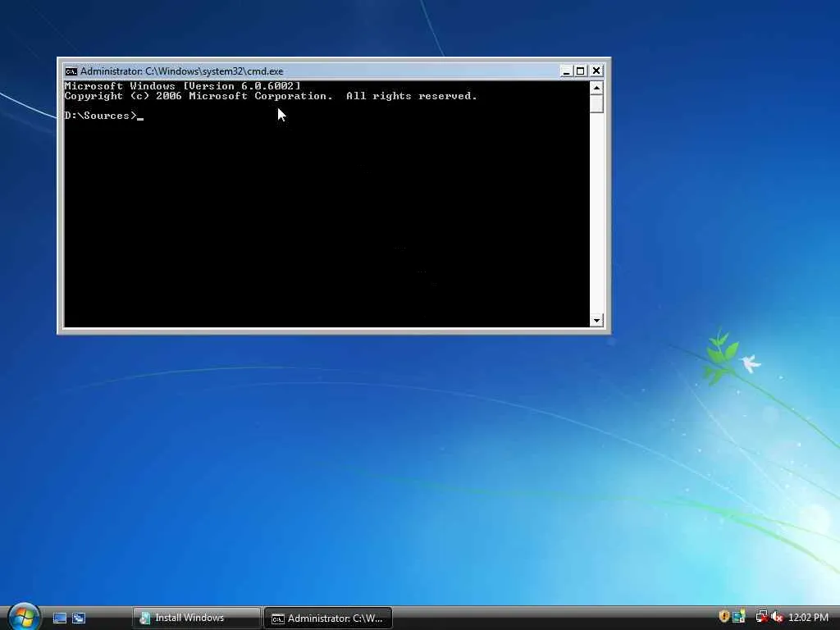Click the Show Desktop quick launch icon
The width and height of the screenshot is (840, 630).
pos(59,618)
